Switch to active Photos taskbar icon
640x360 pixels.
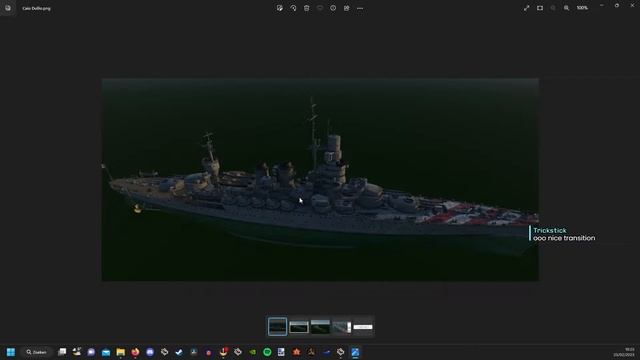[355, 352]
